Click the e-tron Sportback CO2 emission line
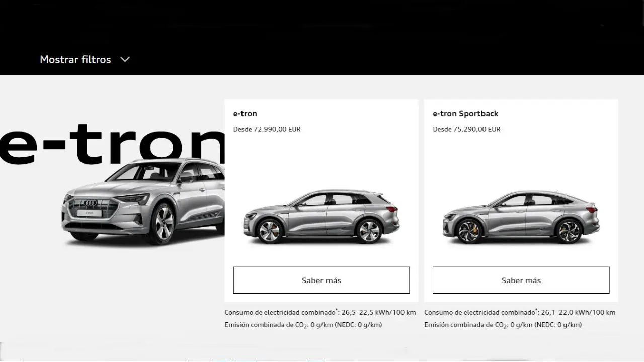The width and height of the screenshot is (644, 362). (503, 325)
